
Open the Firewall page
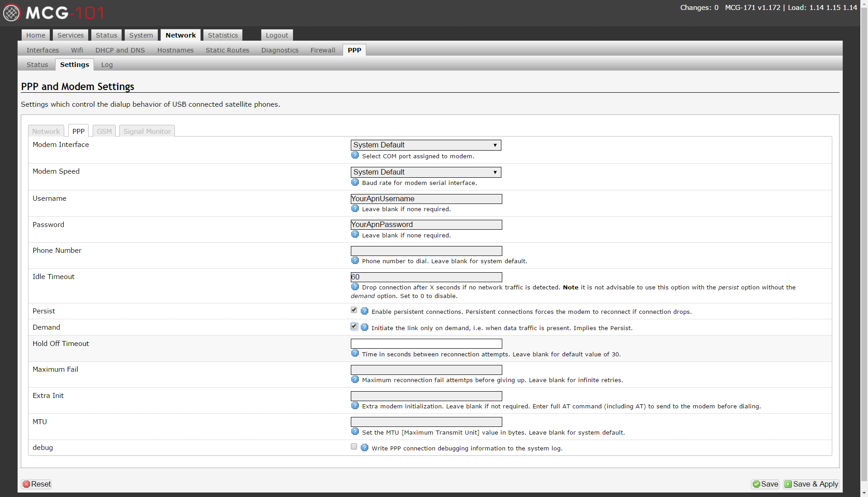tap(323, 50)
